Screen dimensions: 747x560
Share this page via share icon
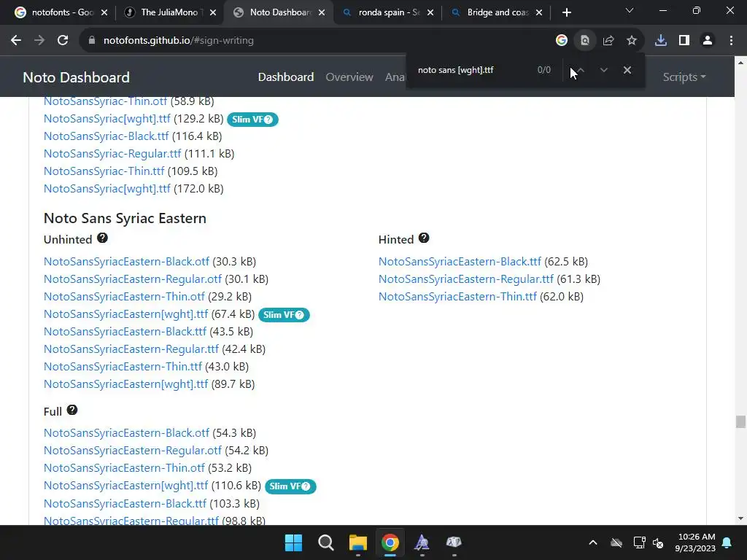[608, 41]
